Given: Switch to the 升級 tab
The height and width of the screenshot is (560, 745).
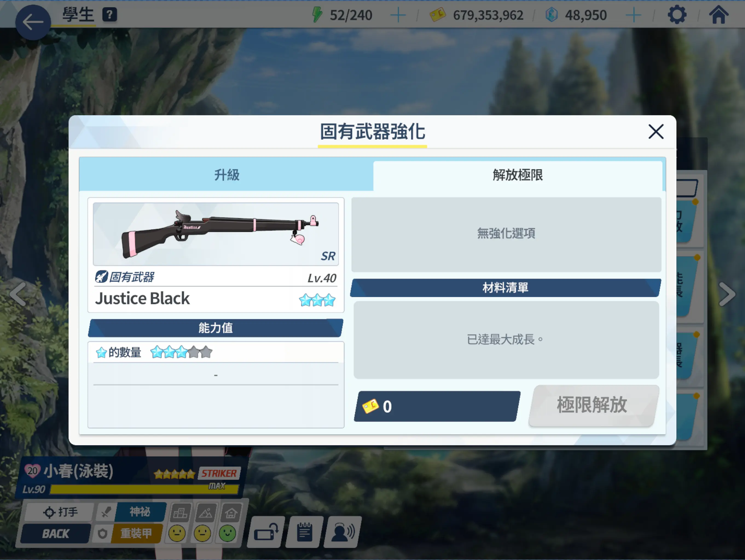Looking at the screenshot, I should [226, 175].
